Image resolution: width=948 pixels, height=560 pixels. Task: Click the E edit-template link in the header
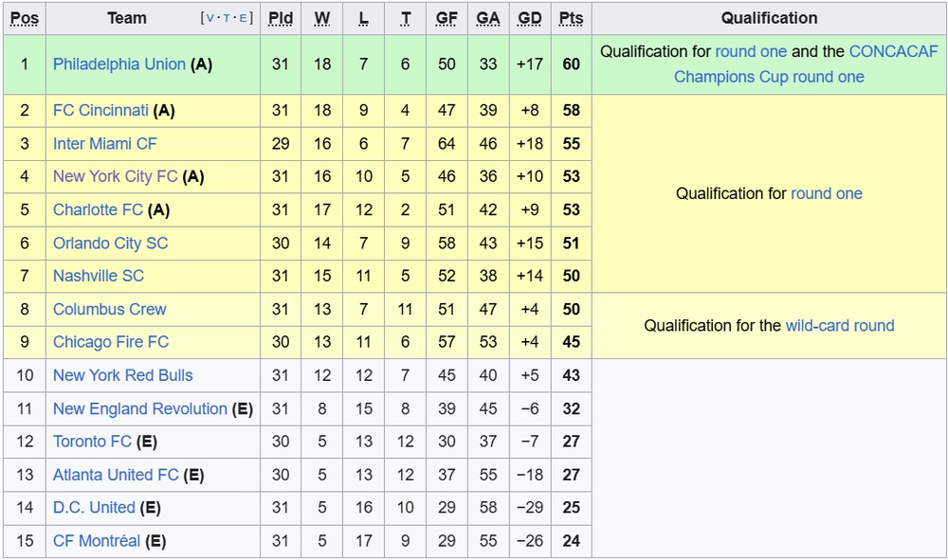[243, 18]
